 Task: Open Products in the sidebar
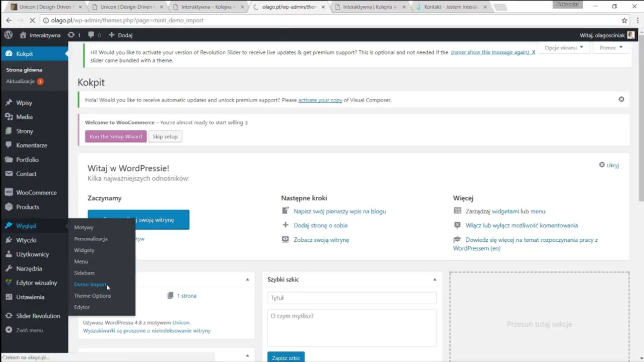[28, 207]
